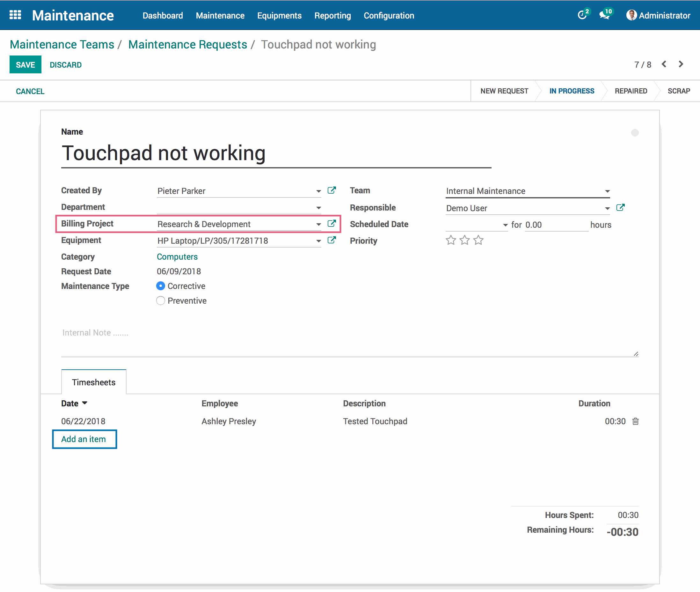700x592 pixels.
Task: Click the Administrator avatar icon
Action: [x=631, y=15]
